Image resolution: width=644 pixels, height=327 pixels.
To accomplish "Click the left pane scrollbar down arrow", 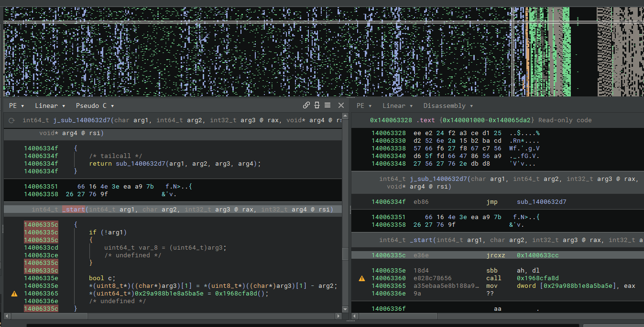I will (345, 309).
